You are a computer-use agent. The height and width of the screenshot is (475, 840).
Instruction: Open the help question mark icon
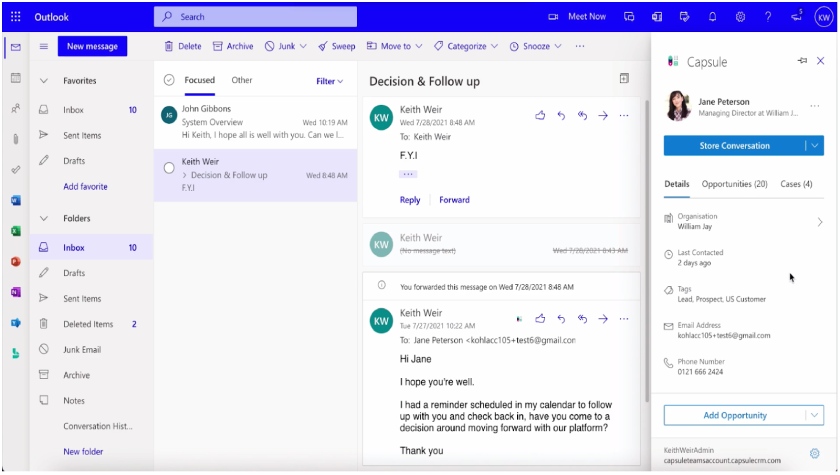[x=768, y=17]
